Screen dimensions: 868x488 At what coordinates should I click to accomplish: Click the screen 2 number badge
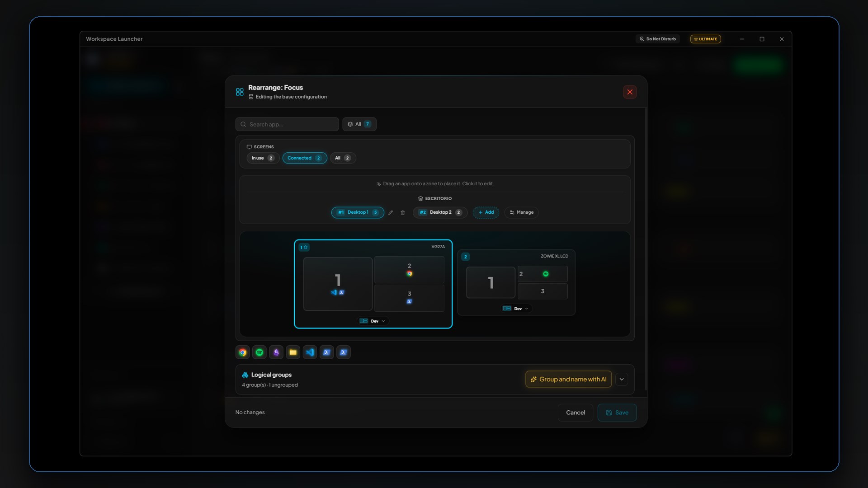[x=465, y=257]
